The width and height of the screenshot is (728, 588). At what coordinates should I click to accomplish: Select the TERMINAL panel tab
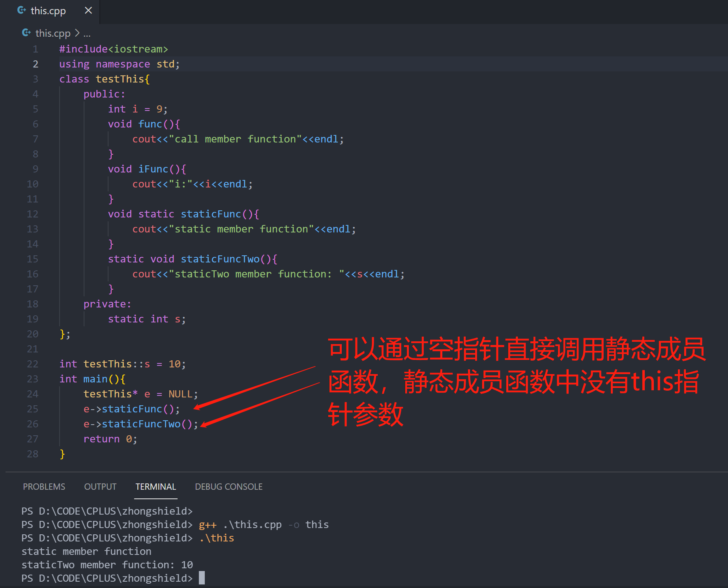coord(155,487)
